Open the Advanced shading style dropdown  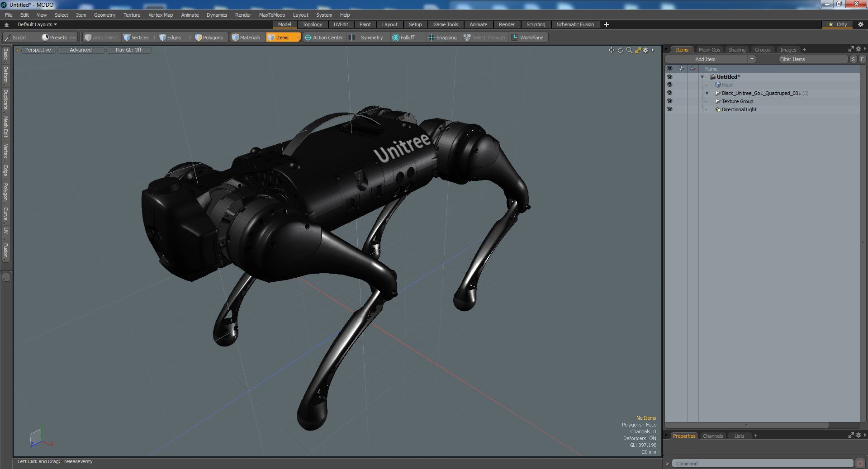pos(81,50)
